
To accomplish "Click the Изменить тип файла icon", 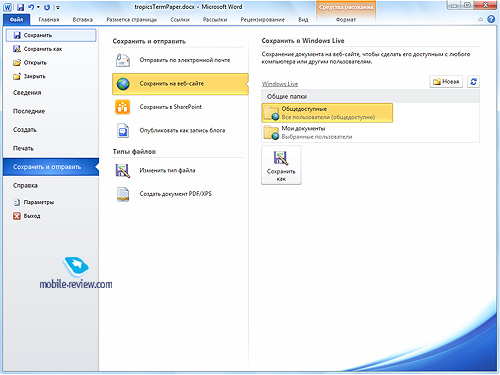I will coord(123,171).
